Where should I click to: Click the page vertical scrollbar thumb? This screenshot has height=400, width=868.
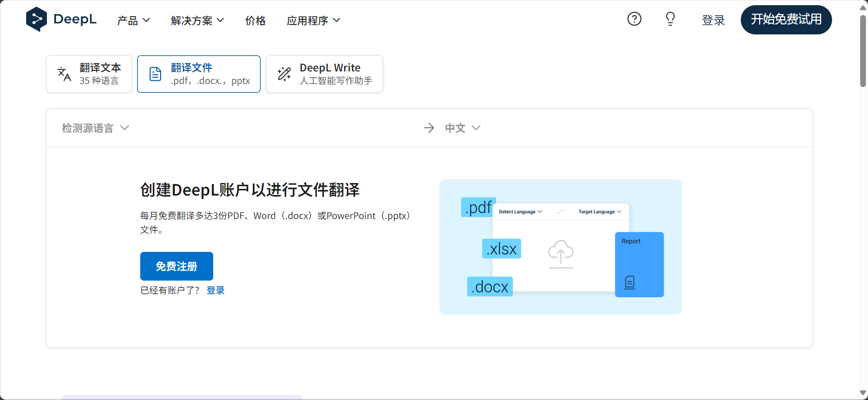coord(863,51)
